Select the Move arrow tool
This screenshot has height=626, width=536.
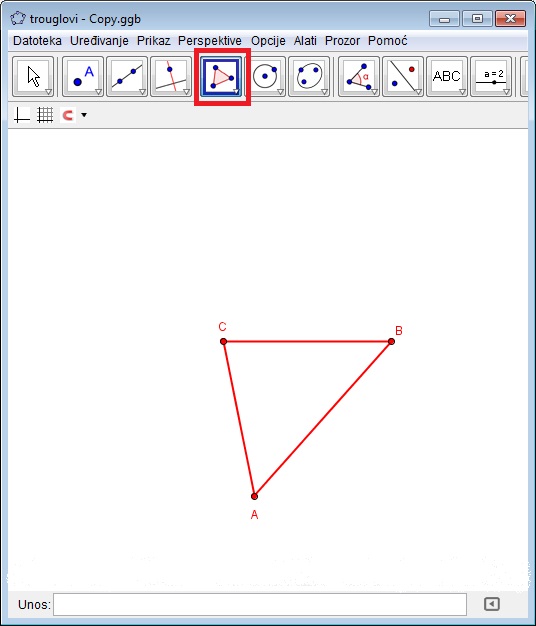[x=33, y=77]
